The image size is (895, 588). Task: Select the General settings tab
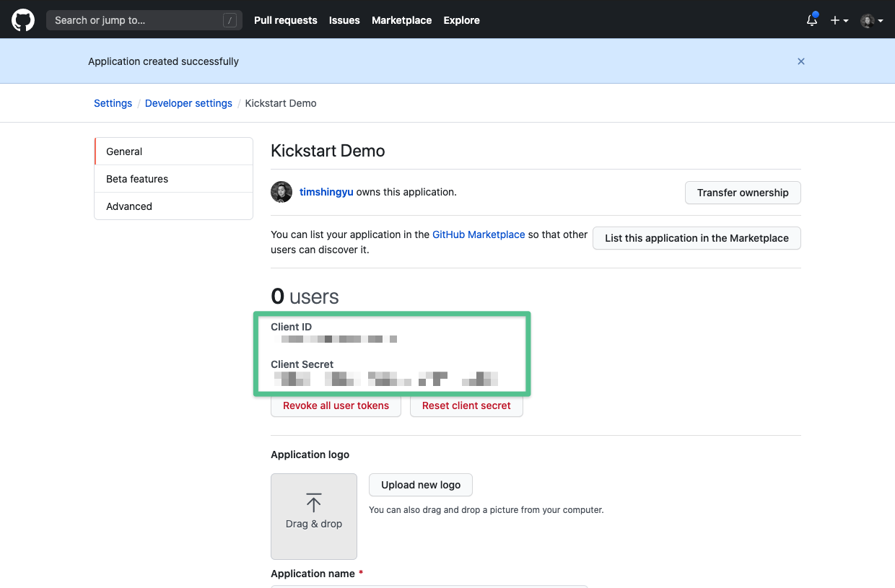pyautogui.click(x=174, y=152)
